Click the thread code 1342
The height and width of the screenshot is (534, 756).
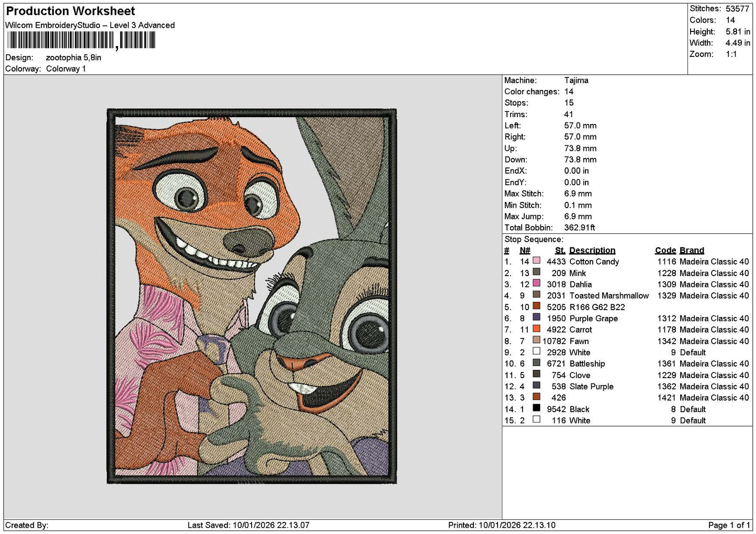(x=667, y=341)
